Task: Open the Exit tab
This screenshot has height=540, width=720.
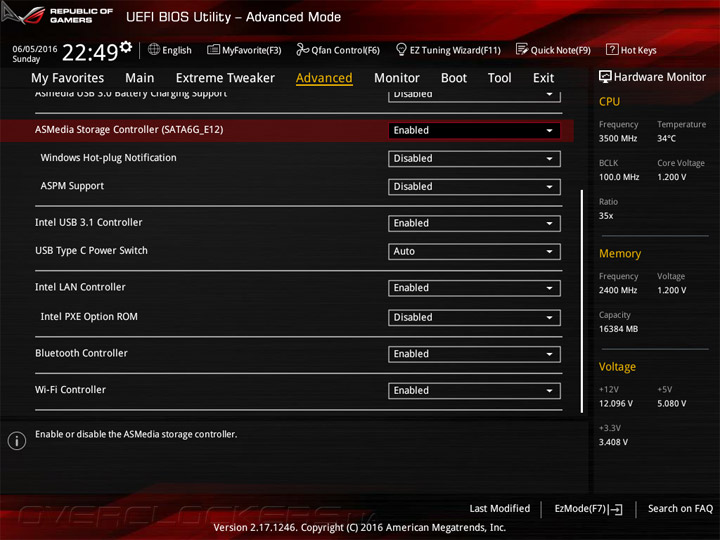Action: click(x=543, y=78)
